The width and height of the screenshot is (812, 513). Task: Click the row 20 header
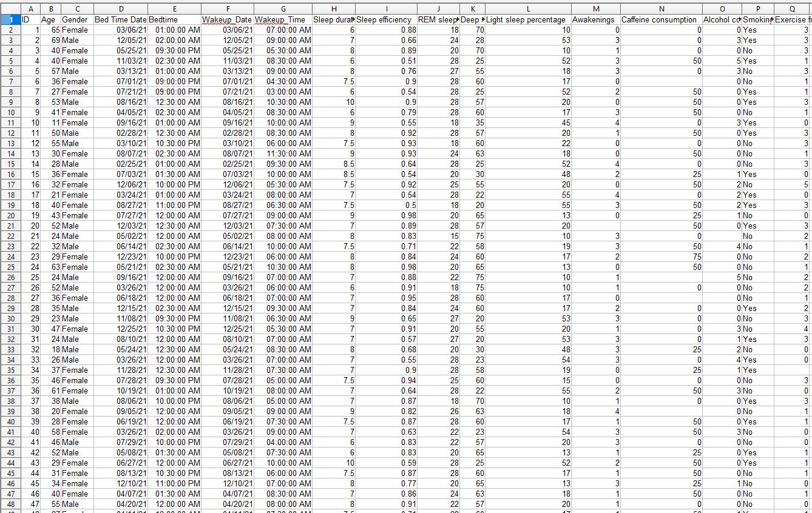coord(10,215)
